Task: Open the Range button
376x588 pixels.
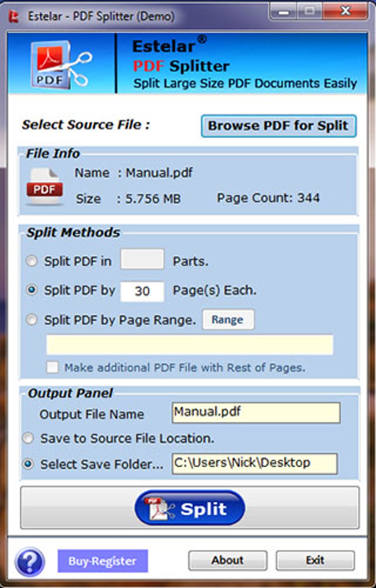Action: click(x=228, y=319)
